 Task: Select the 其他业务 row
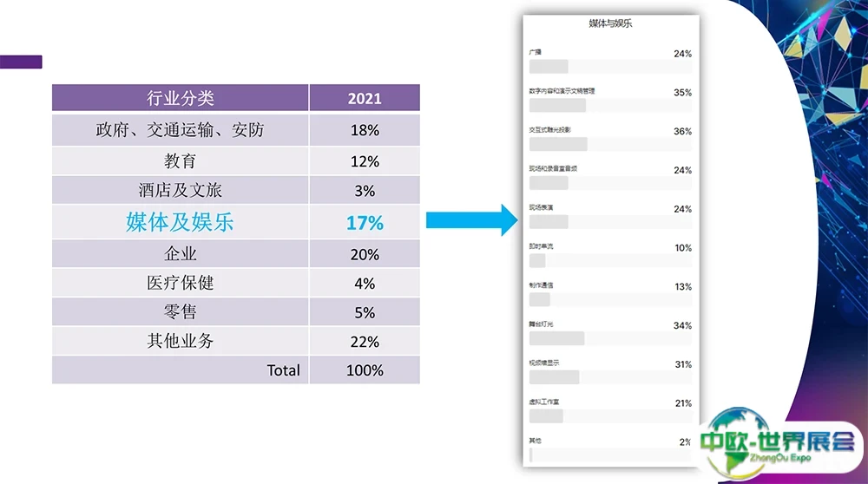click(x=180, y=341)
